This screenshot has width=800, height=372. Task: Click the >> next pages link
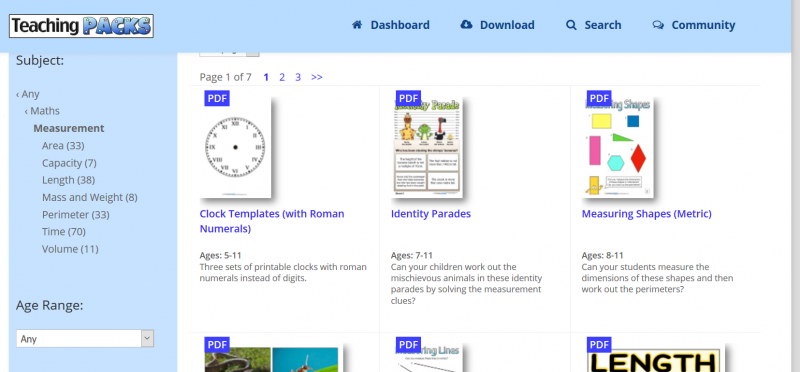pyautogui.click(x=317, y=77)
